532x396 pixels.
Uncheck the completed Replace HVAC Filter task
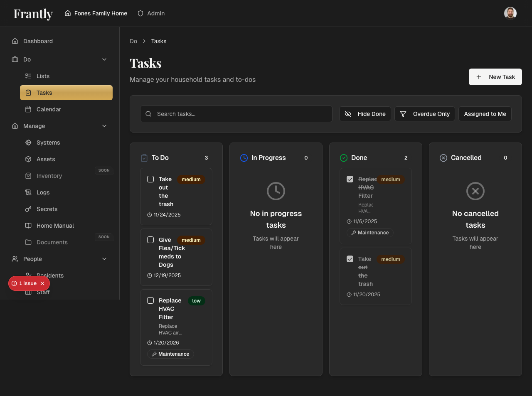pos(350,179)
